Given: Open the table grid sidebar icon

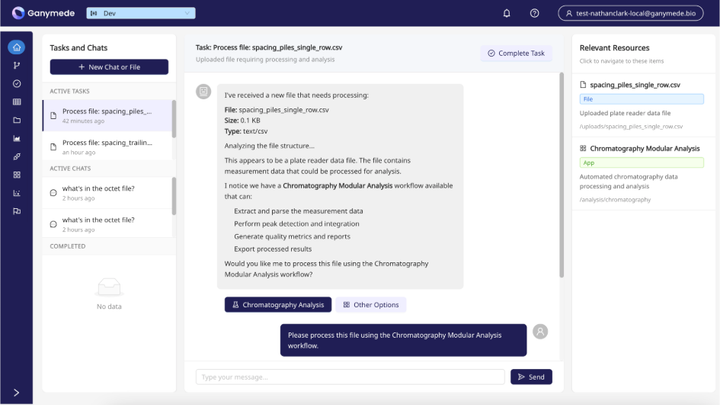Looking at the screenshot, I should pyautogui.click(x=17, y=101).
